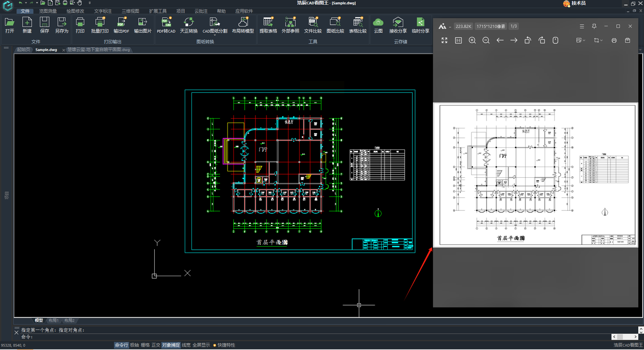Open the 绘图修改 ribbon tab
Viewport: 644px width, 350px height.
pos(75,11)
